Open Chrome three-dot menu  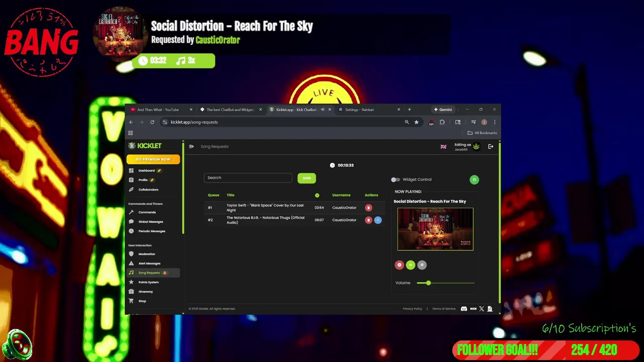tap(494, 122)
